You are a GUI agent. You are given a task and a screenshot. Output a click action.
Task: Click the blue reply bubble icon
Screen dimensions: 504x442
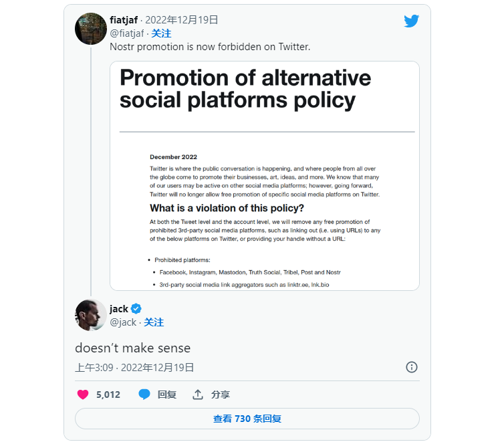144,395
